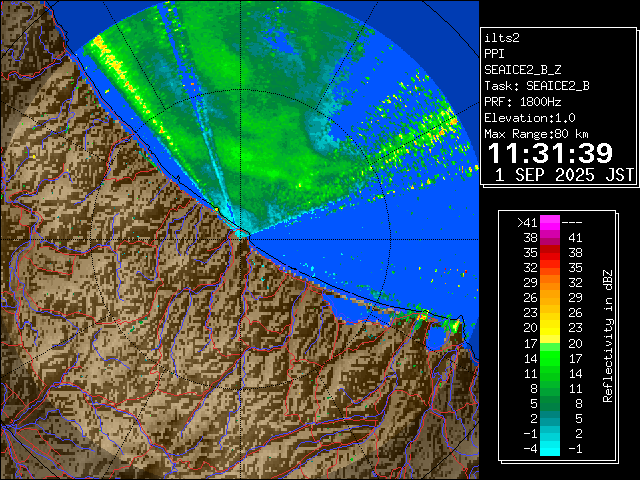
Task: Select the Task: SEAICE2_B line
Action: 536,86
